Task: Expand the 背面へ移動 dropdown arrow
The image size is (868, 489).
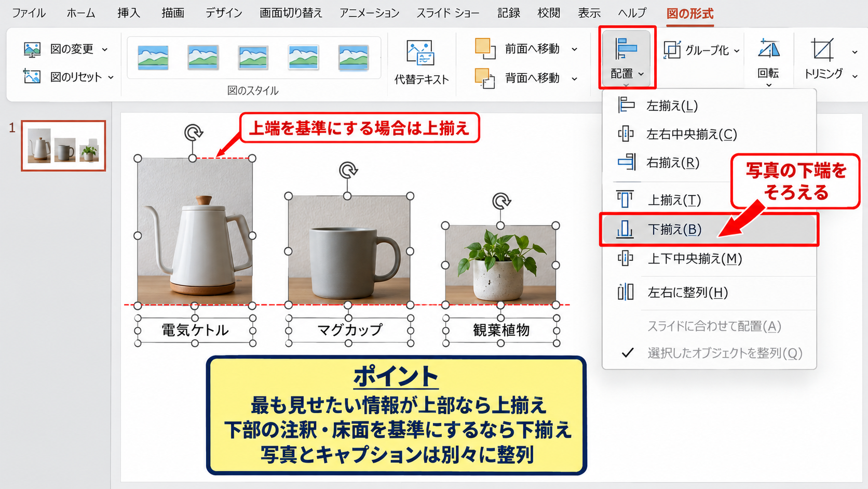Action: (x=575, y=79)
